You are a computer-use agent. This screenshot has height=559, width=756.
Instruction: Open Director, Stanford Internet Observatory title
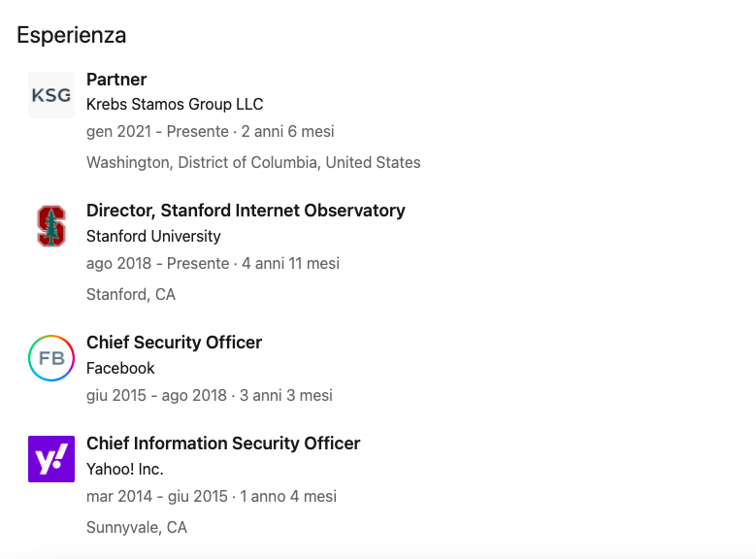[246, 211]
